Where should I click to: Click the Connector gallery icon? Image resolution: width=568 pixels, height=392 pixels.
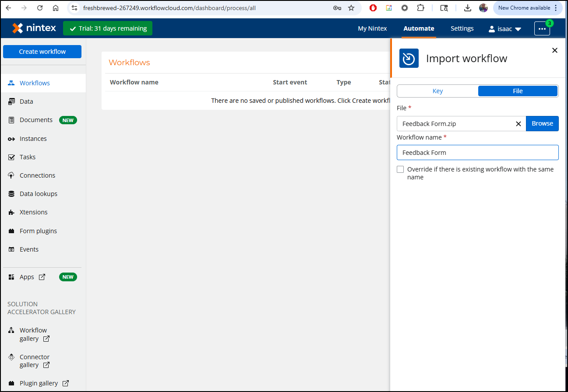11,357
